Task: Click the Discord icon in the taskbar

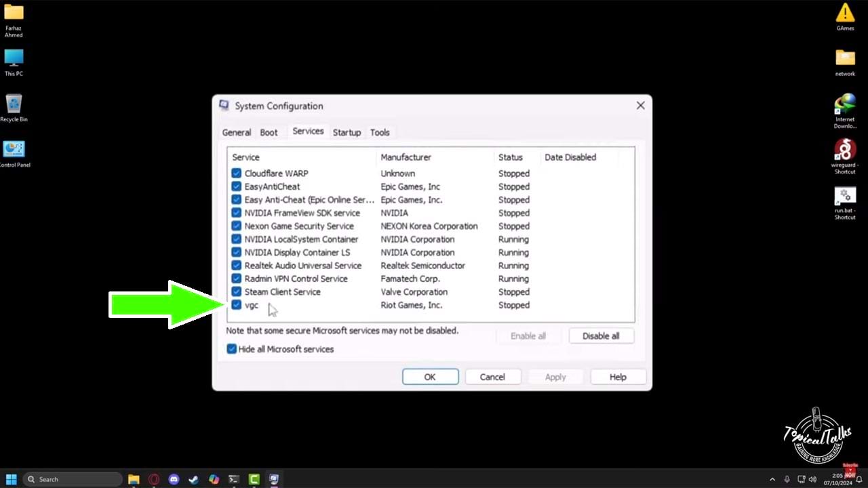Action: [174, 479]
